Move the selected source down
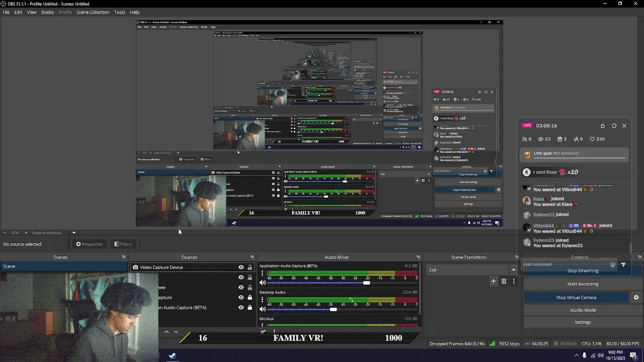The width and height of the screenshot is (644, 362). coord(176,332)
